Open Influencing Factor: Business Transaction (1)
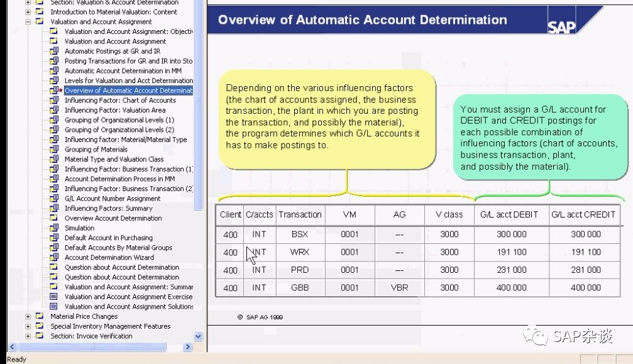The width and height of the screenshot is (633, 364). (128, 169)
